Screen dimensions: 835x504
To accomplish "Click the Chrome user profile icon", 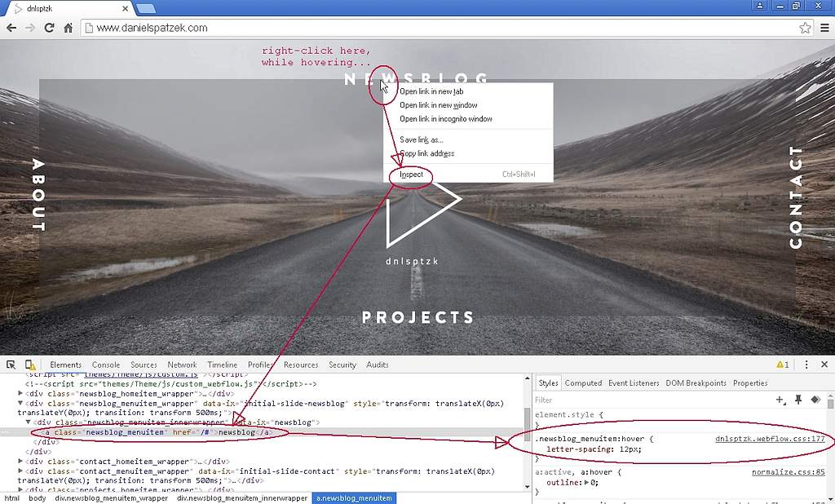I will 760,6.
